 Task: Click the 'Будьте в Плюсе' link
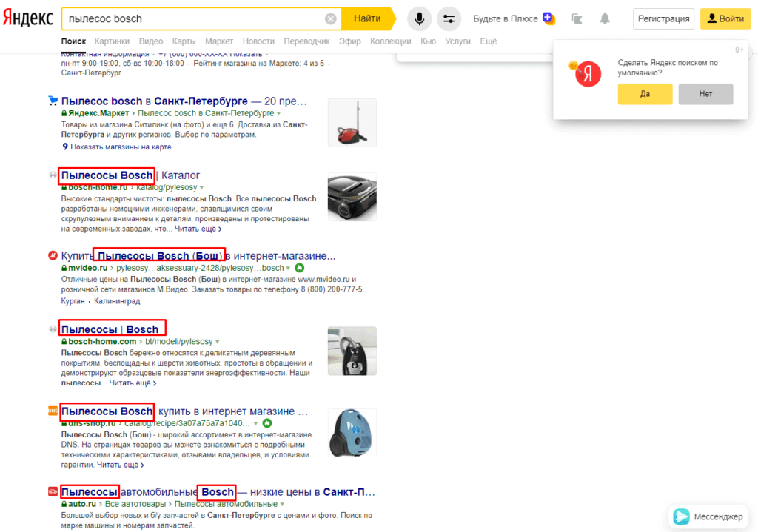(505, 18)
